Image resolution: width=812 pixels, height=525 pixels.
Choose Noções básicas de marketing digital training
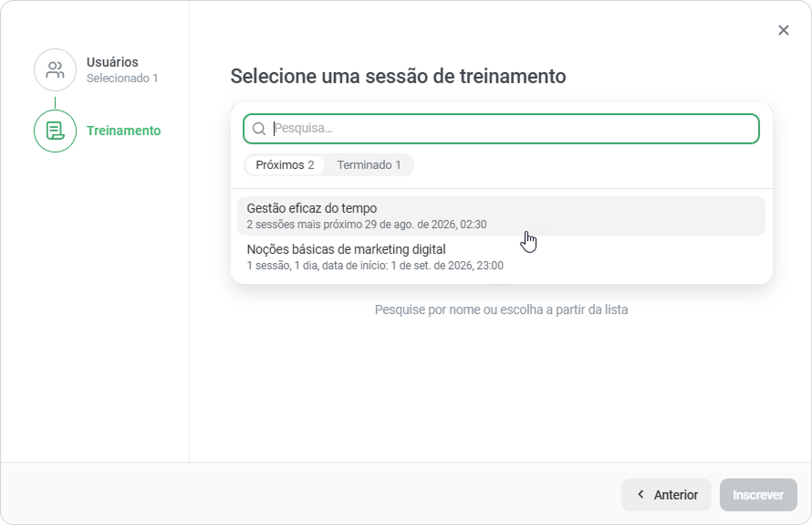click(501, 257)
